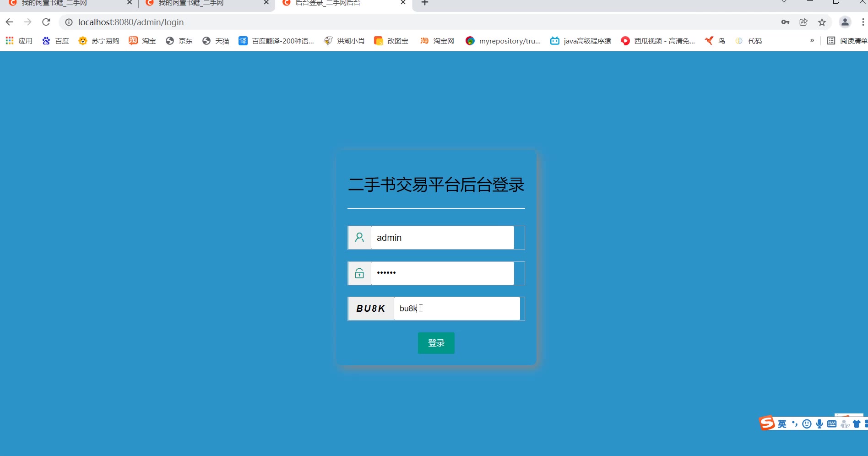Open the Sogou skin shirt icon
This screenshot has height=456, width=868.
point(857,424)
